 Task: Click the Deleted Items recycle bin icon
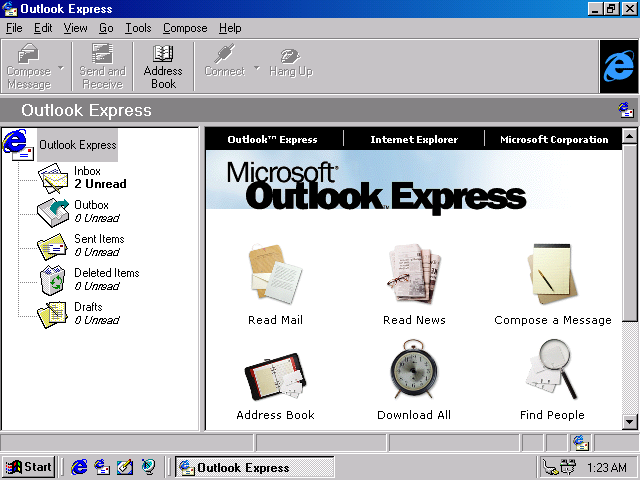[53, 280]
